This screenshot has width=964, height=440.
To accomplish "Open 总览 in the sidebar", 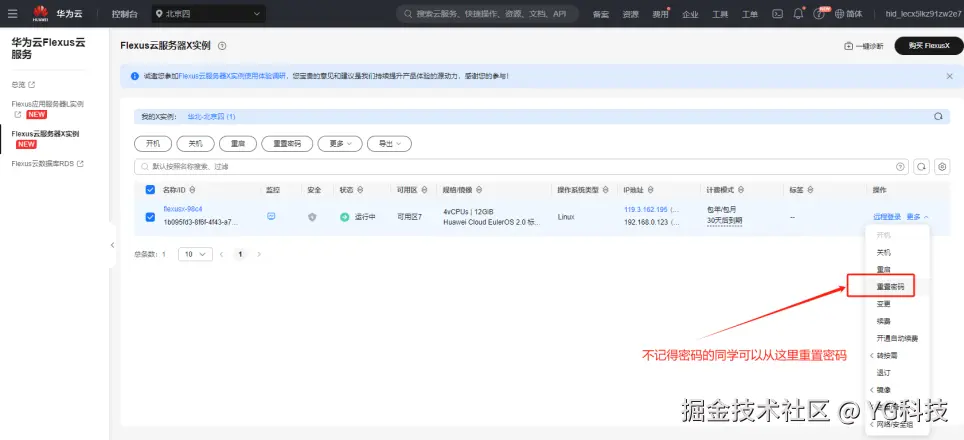I will [x=23, y=84].
